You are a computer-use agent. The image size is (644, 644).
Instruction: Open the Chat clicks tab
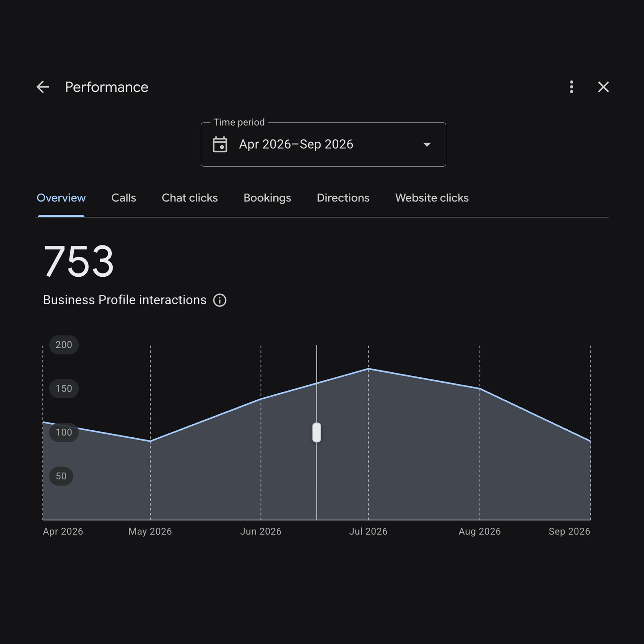click(190, 198)
